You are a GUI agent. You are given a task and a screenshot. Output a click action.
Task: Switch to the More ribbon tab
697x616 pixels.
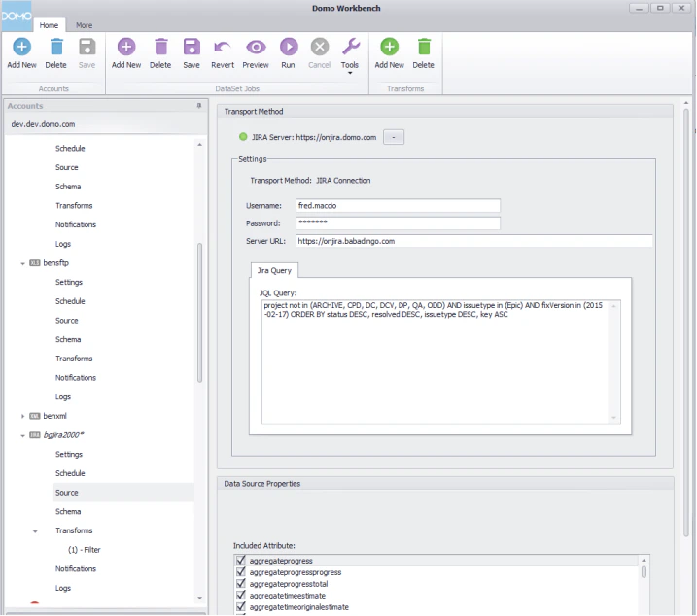tap(84, 25)
